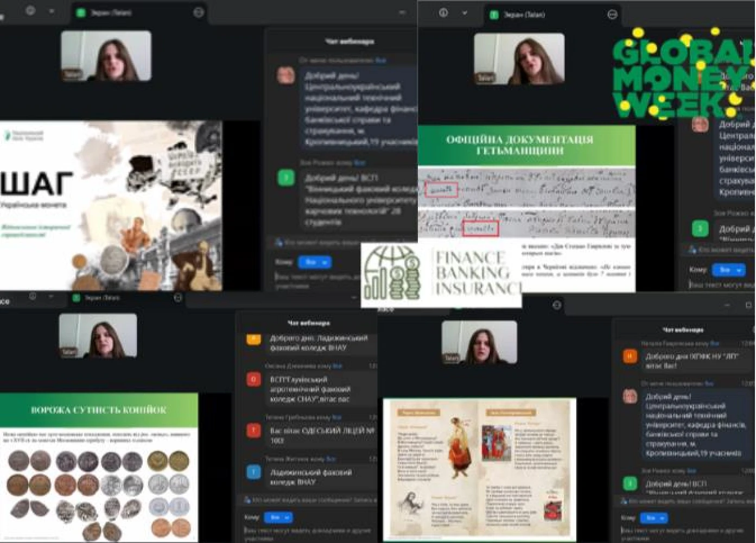Click the meeting info icon above the ШАГ slide
756x543 pixels.
pyautogui.click(x=30, y=11)
